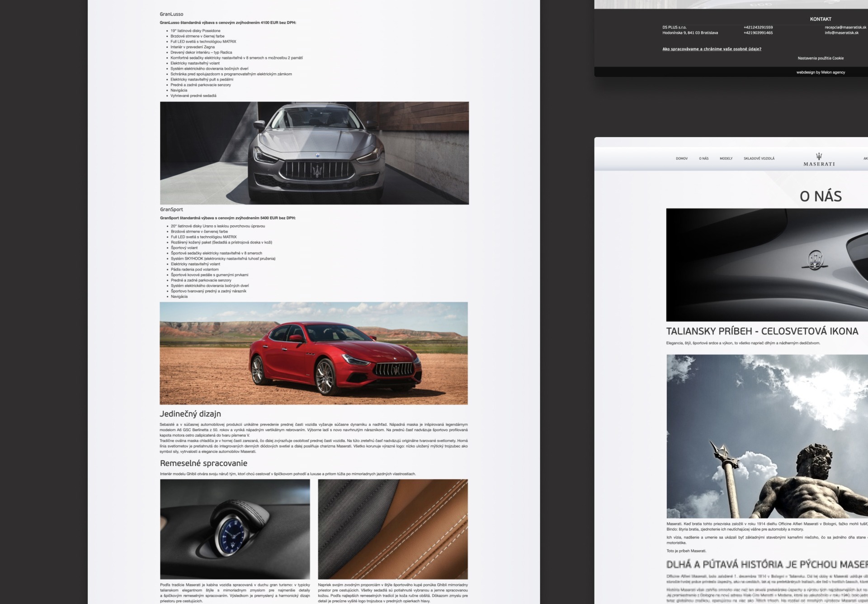Viewport: 868px width, 604px height.
Task: Open the silver Ghibli GranLusso photo
Action: pos(314,153)
